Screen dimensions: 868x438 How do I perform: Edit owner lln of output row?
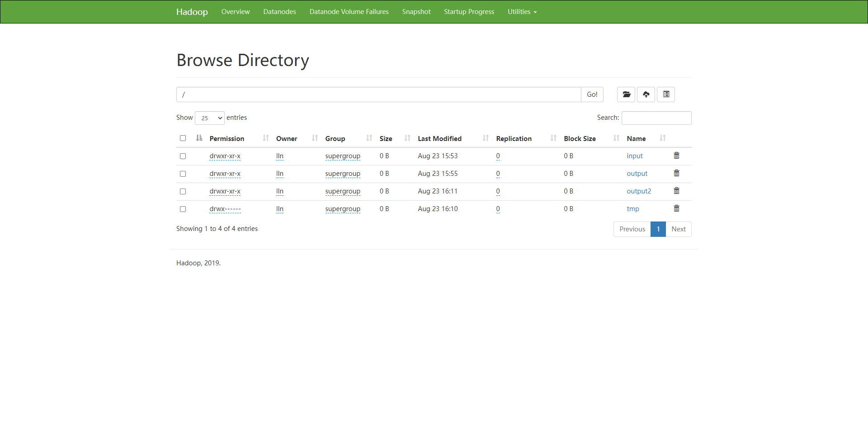click(280, 174)
